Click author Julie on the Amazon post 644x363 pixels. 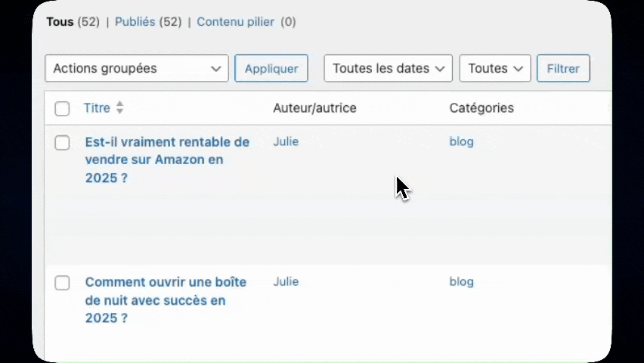pos(286,141)
